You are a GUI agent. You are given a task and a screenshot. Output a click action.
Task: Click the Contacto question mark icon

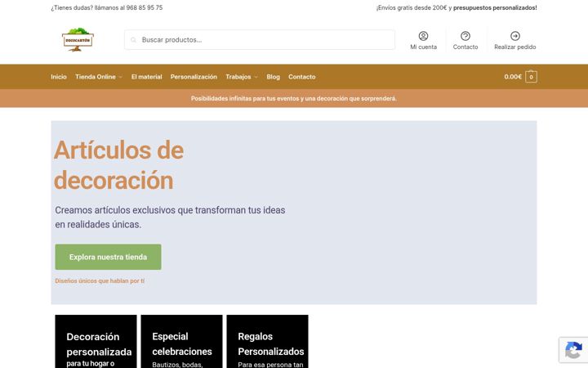[465, 36]
